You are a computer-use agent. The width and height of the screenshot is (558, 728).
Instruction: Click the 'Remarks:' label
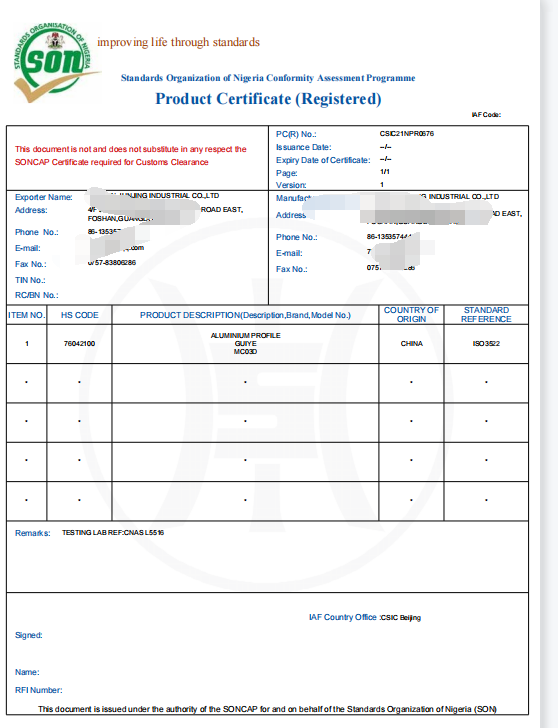pyautogui.click(x=32, y=533)
